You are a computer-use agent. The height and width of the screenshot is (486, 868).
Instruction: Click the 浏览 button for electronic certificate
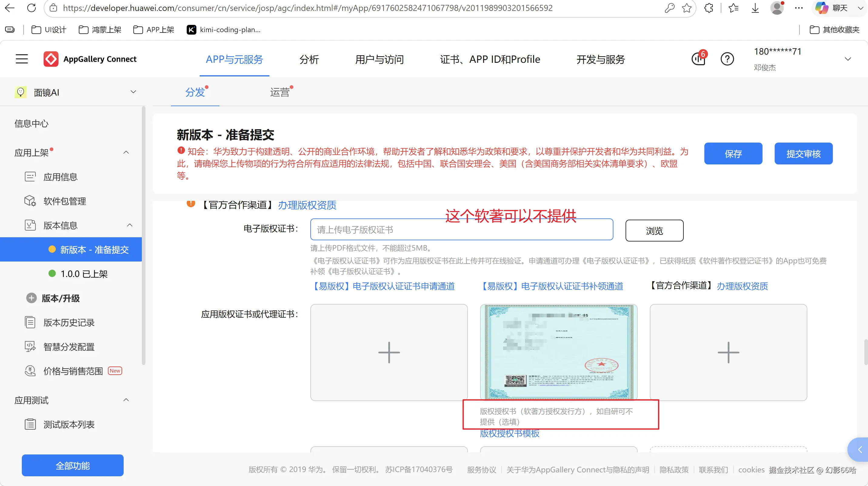tap(654, 231)
